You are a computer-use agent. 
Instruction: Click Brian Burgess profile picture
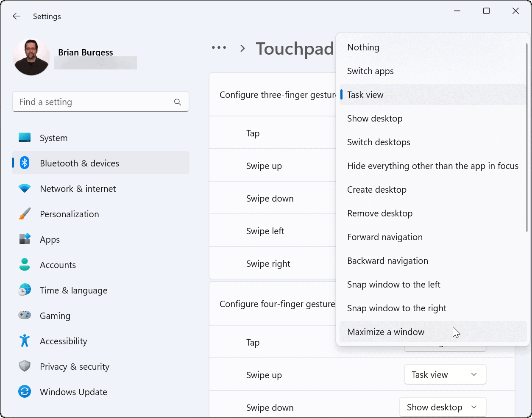click(31, 56)
